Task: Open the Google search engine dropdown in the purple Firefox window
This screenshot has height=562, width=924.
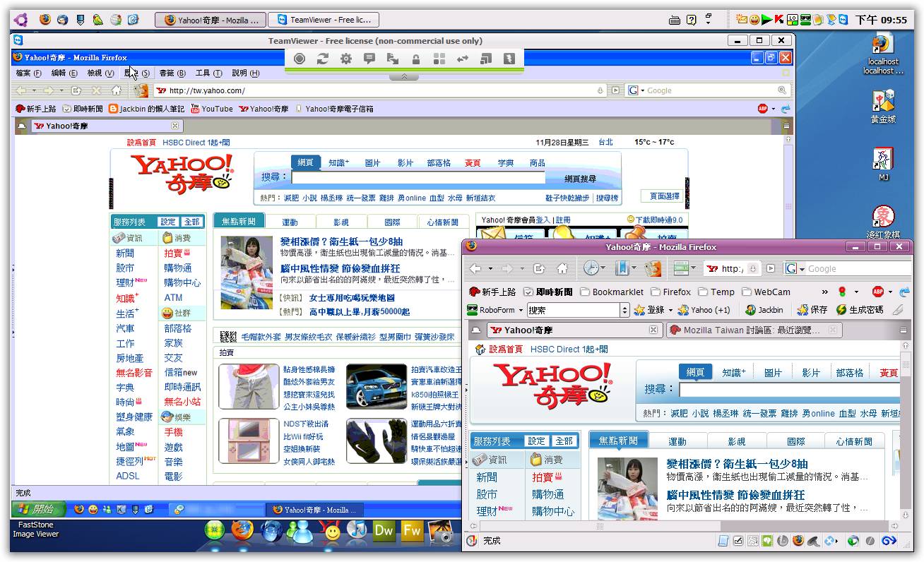Action: tap(794, 269)
